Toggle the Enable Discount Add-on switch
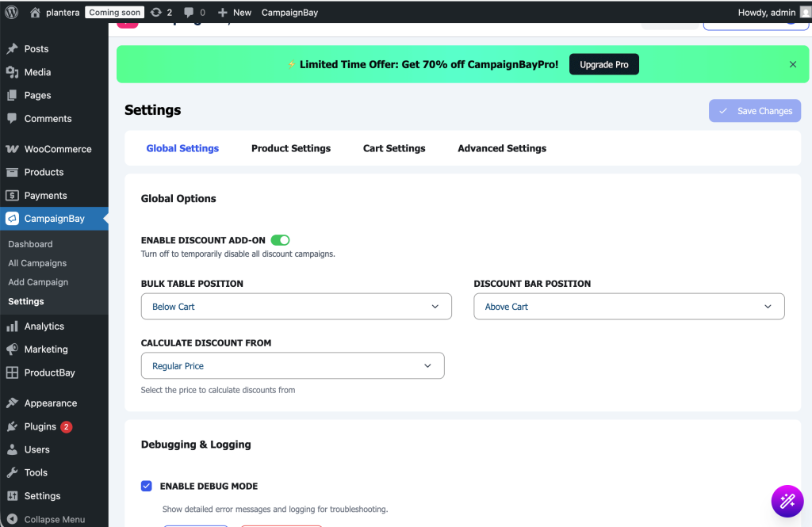Image resolution: width=812 pixels, height=527 pixels. pos(280,240)
